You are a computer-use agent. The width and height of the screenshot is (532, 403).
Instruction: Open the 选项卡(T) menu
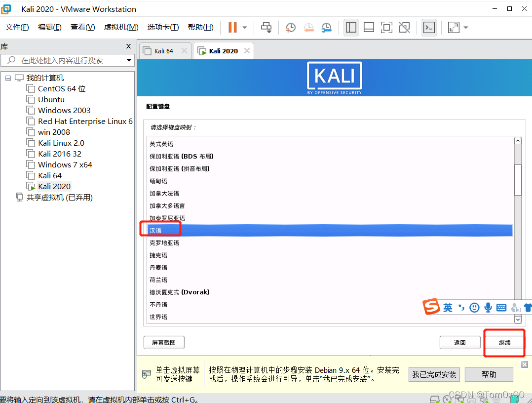pyautogui.click(x=163, y=27)
